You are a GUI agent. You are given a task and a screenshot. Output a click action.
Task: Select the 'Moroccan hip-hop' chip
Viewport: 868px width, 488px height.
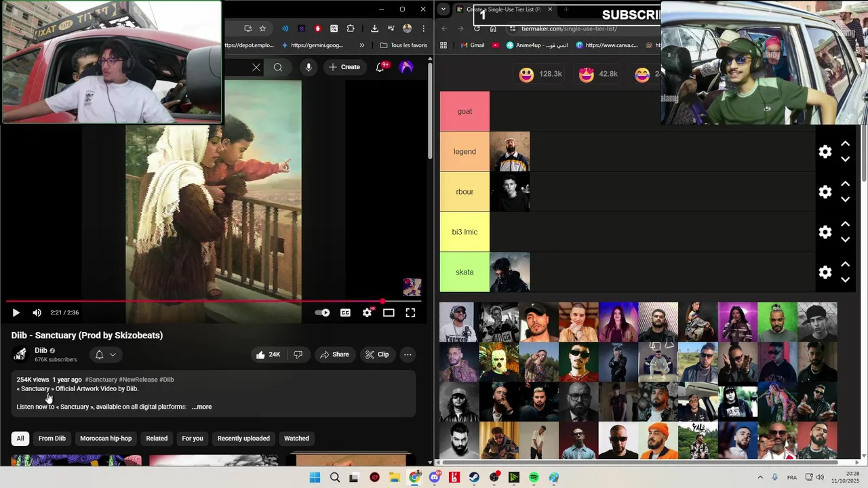(x=106, y=439)
